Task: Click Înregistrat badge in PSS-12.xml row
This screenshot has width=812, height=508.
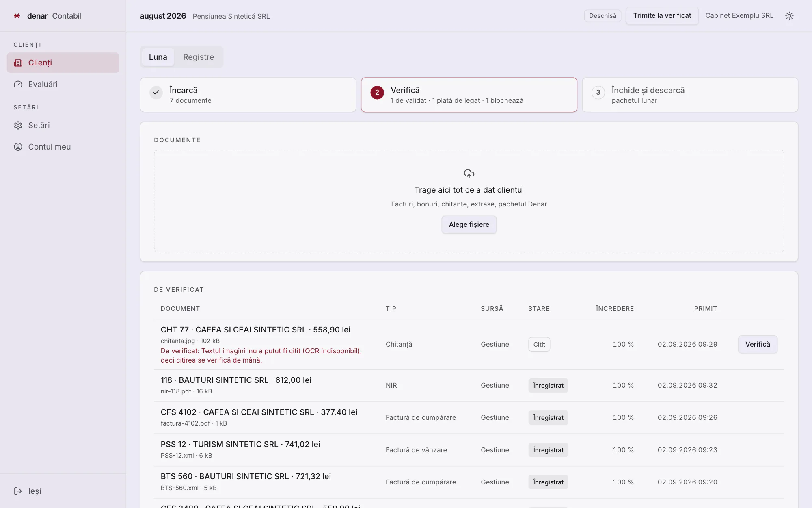Action: (548, 450)
